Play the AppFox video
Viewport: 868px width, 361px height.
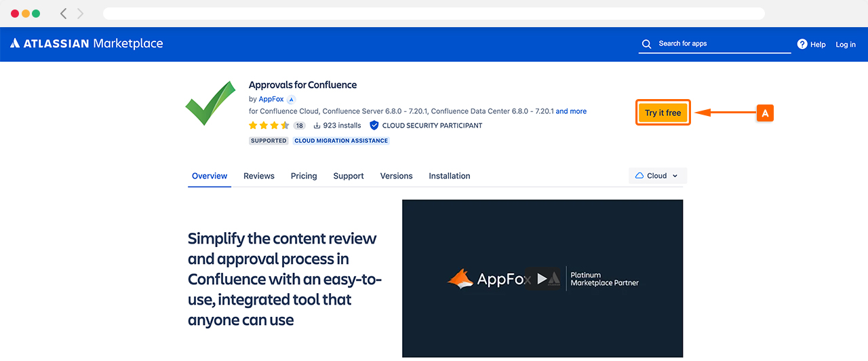pyautogui.click(x=542, y=278)
